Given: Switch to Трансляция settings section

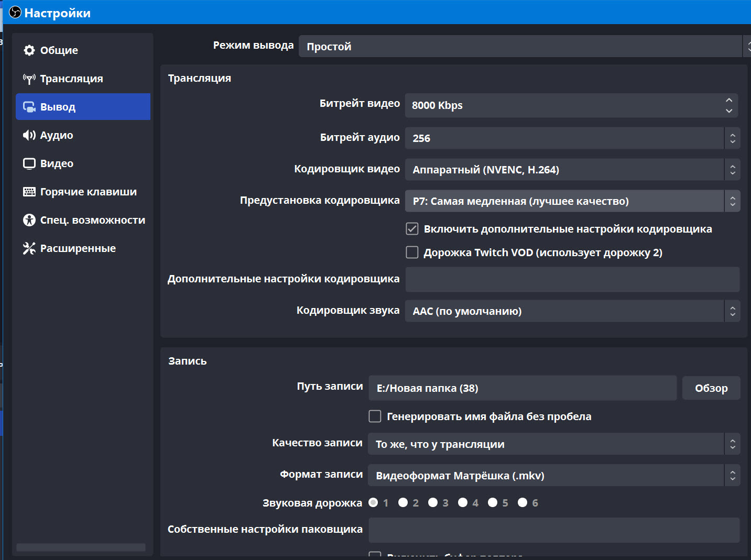Looking at the screenshot, I should [x=83, y=79].
